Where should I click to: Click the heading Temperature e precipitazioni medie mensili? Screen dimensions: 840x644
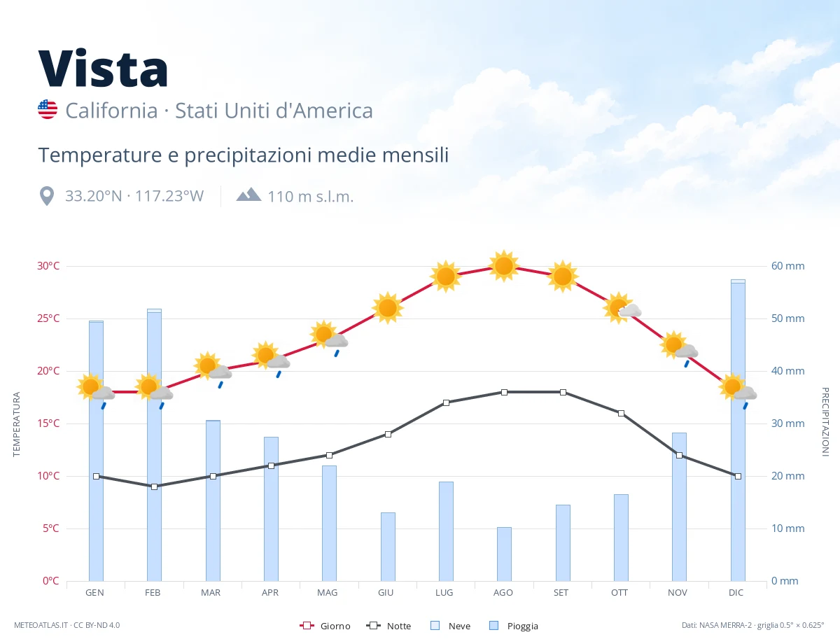coord(244,155)
